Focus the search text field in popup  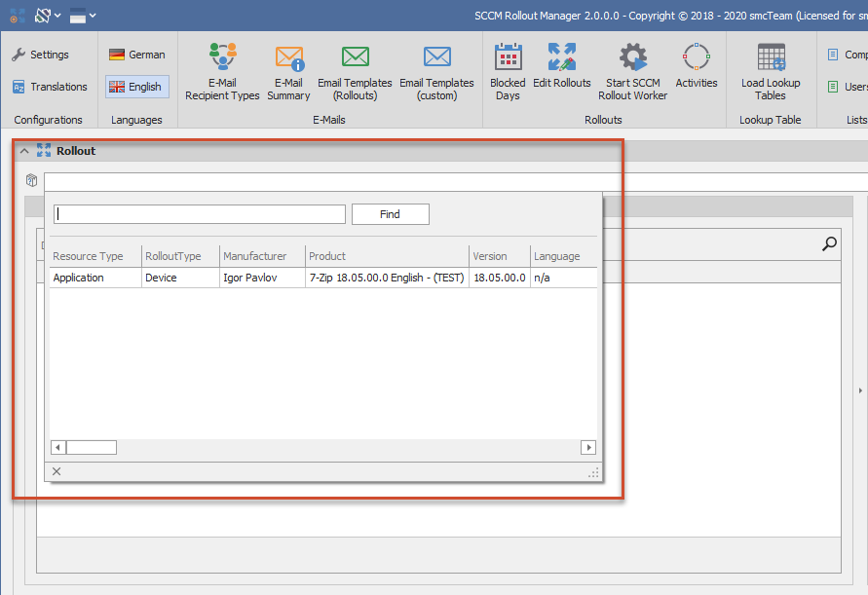[200, 214]
